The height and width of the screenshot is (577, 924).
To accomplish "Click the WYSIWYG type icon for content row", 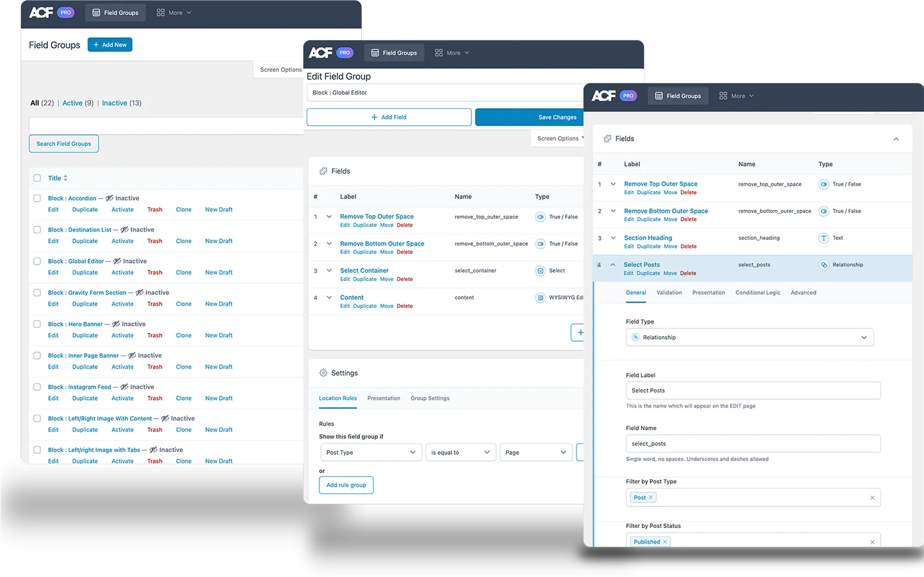I will click(x=540, y=298).
